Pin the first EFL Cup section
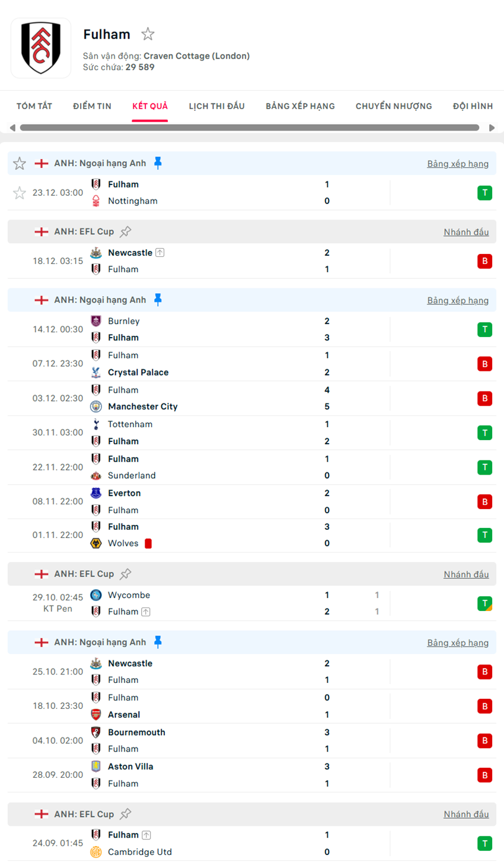 tap(126, 231)
